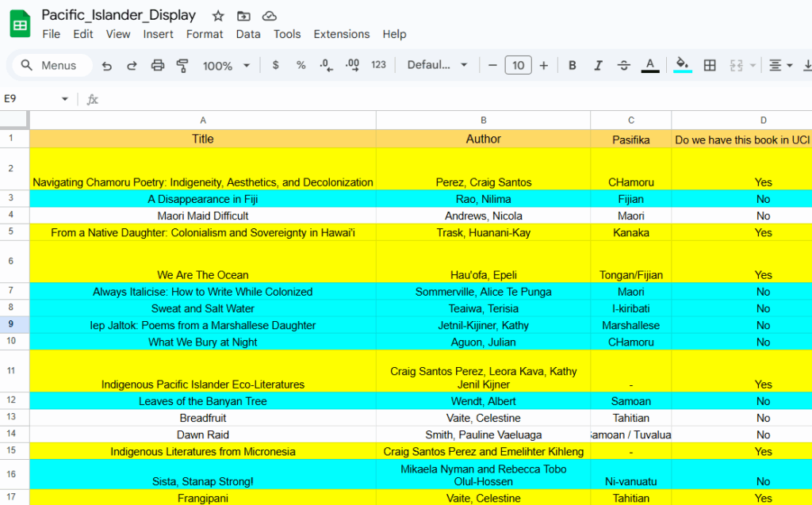The image size is (812, 505).
Task: Open the Borders tool in the toolbar
Action: pos(710,66)
